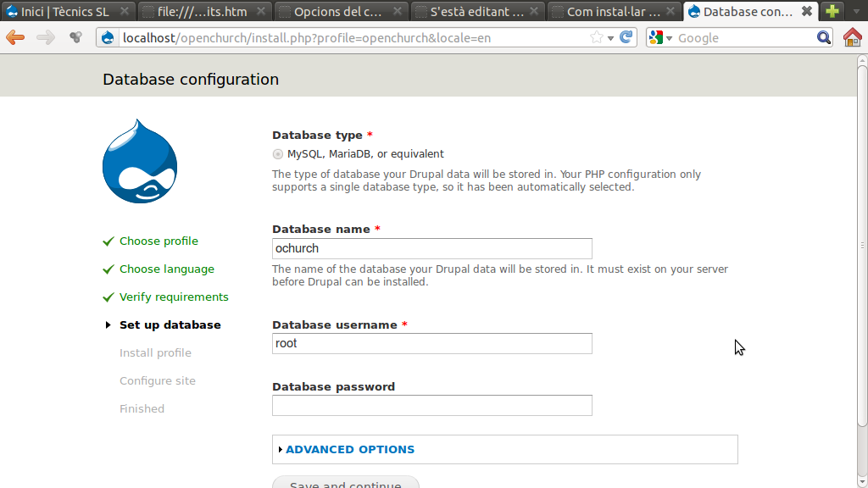Click the Drupal drop logo

tap(140, 161)
